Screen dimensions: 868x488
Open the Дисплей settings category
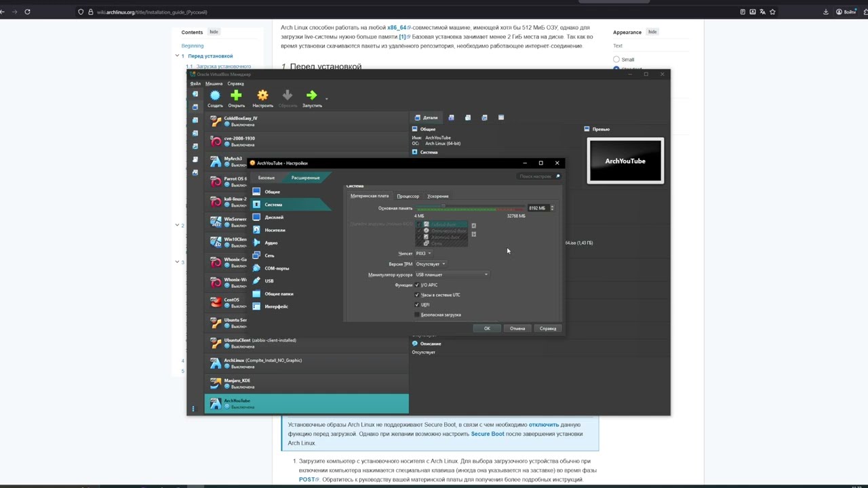coord(290,218)
